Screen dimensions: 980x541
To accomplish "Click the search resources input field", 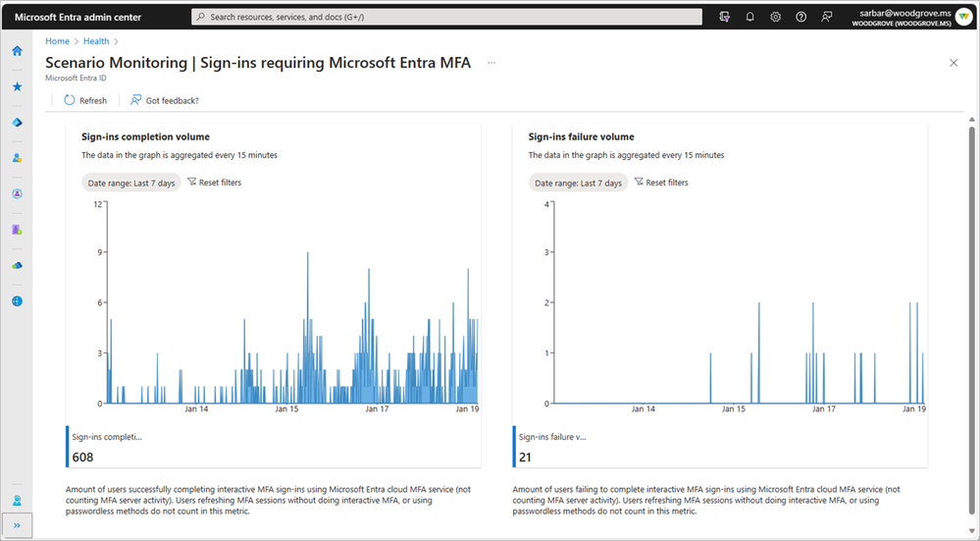I will [x=447, y=17].
